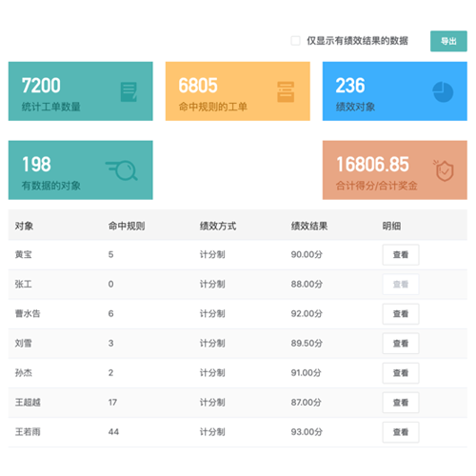Image resolution: width=476 pixels, height=476 pixels.
Task: Click the 绩效结果 column header
Action: [x=309, y=226]
